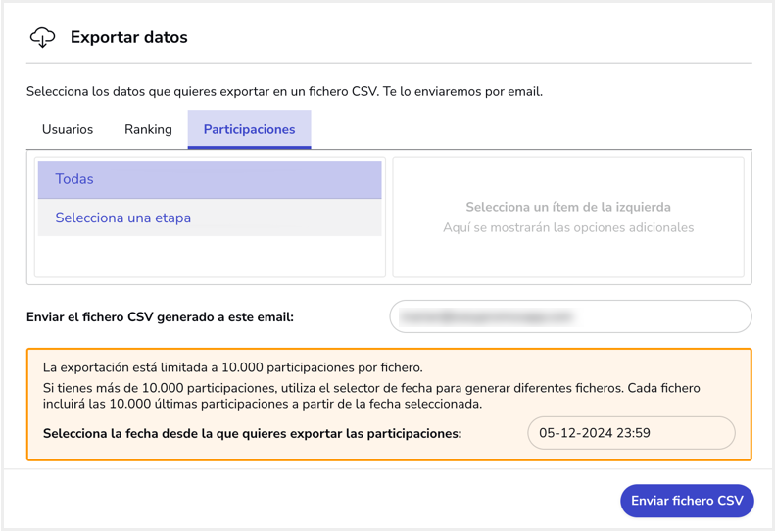
Task: Select the 'Selecciona una etapa' option
Action: (210, 218)
